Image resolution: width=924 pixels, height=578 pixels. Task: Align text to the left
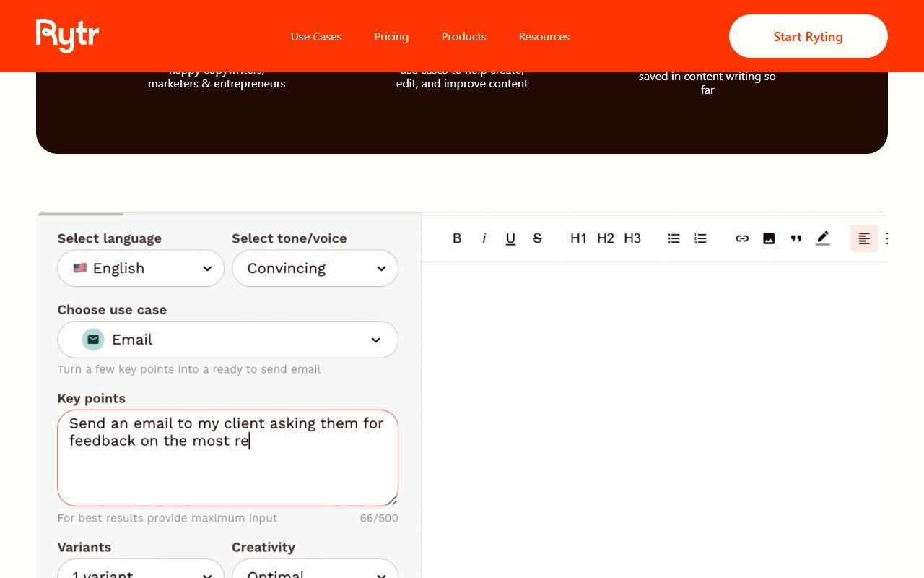864,238
